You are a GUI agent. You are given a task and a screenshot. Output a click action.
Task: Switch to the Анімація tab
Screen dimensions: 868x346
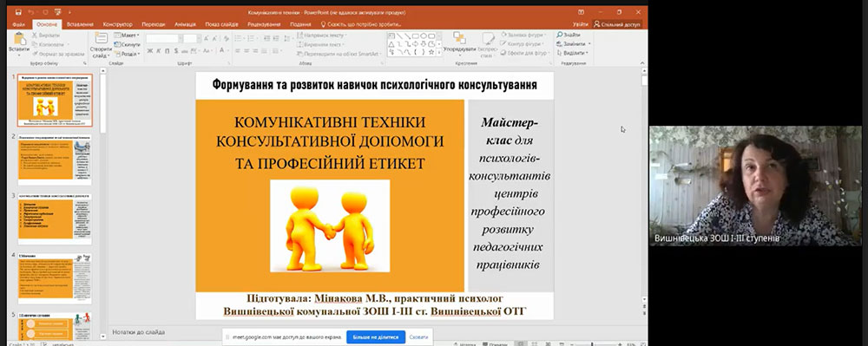pos(185,24)
